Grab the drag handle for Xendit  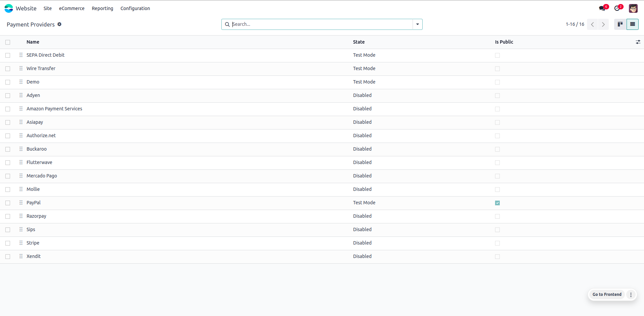pyautogui.click(x=21, y=256)
